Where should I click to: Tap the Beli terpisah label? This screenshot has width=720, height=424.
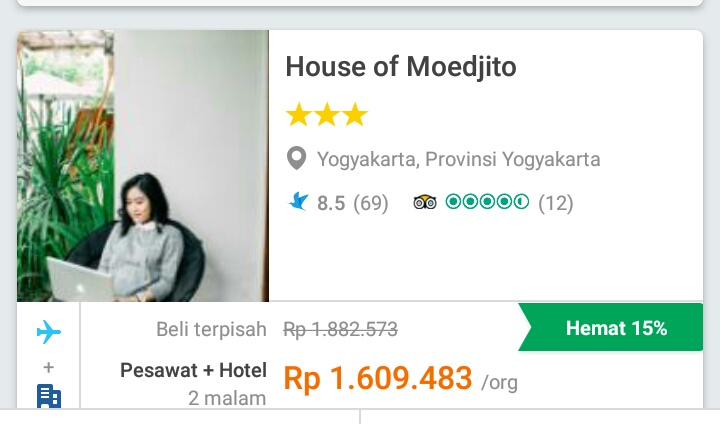pyautogui.click(x=212, y=329)
